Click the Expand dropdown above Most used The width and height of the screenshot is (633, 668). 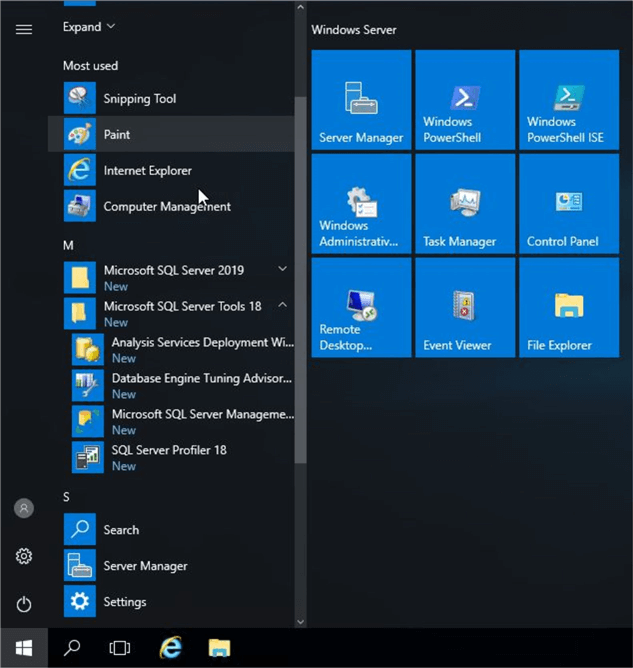pyautogui.click(x=89, y=27)
